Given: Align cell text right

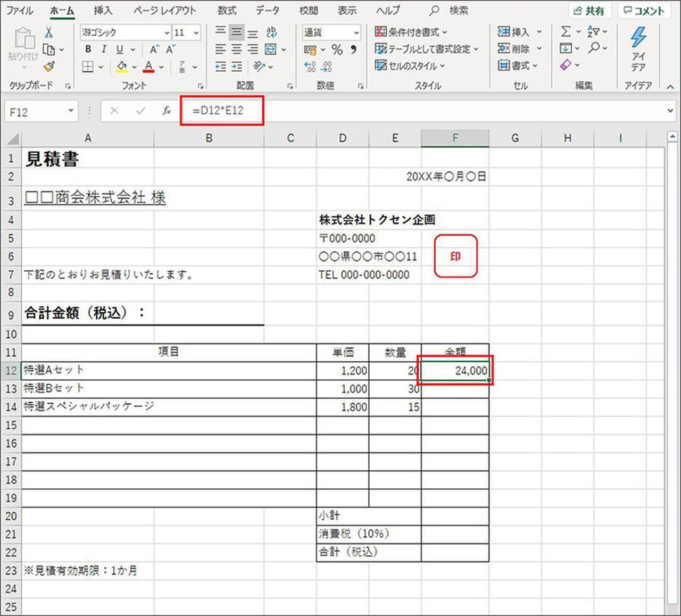Looking at the screenshot, I should click(253, 49).
